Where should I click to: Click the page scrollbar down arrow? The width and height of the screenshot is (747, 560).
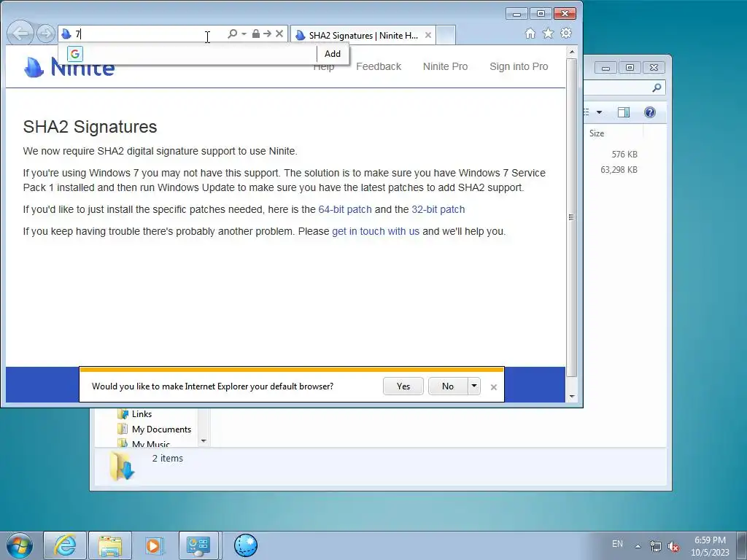pos(572,396)
